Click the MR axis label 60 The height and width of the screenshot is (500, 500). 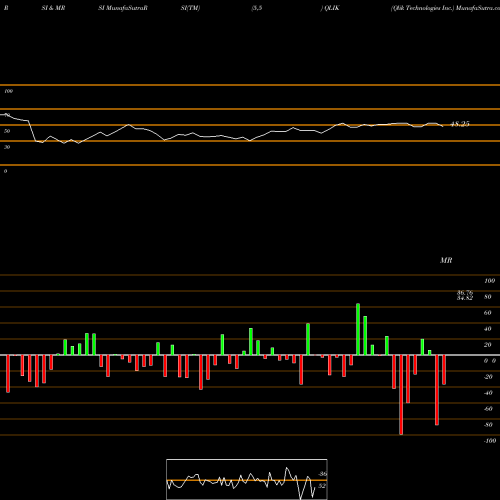pos(488,313)
